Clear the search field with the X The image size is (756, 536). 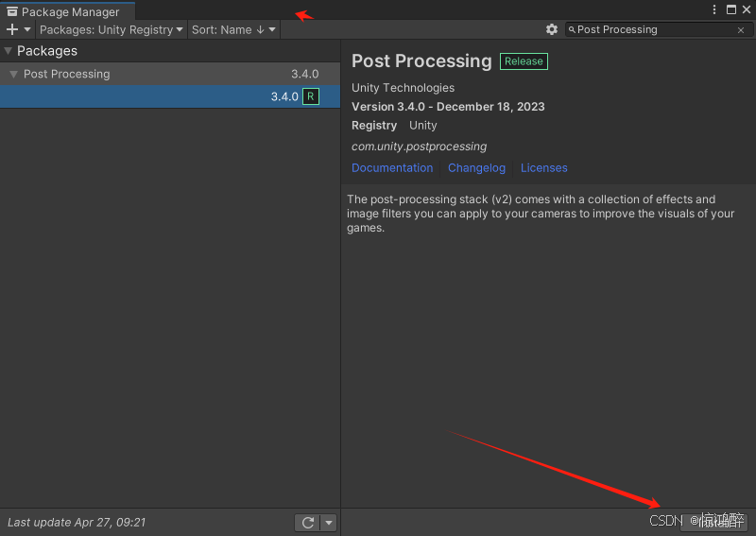click(741, 30)
